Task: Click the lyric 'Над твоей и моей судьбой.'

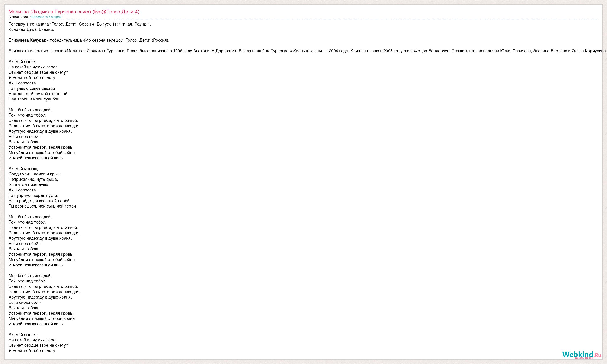Action: [34, 99]
